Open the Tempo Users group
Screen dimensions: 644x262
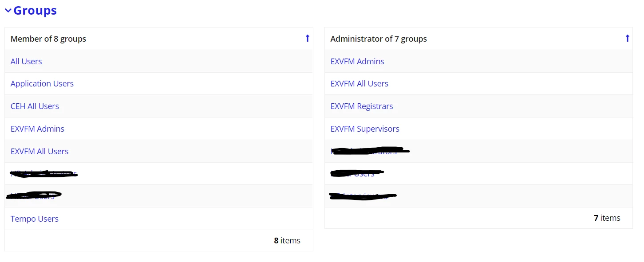point(35,219)
